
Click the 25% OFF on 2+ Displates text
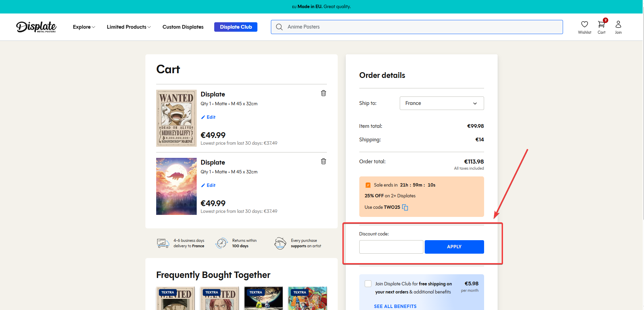coord(390,196)
